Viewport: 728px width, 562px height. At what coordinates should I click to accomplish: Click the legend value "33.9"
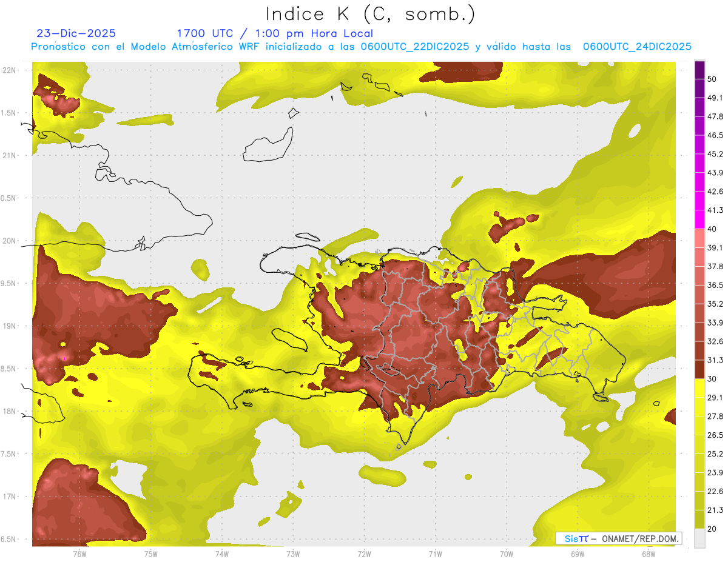click(x=716, y=323)
